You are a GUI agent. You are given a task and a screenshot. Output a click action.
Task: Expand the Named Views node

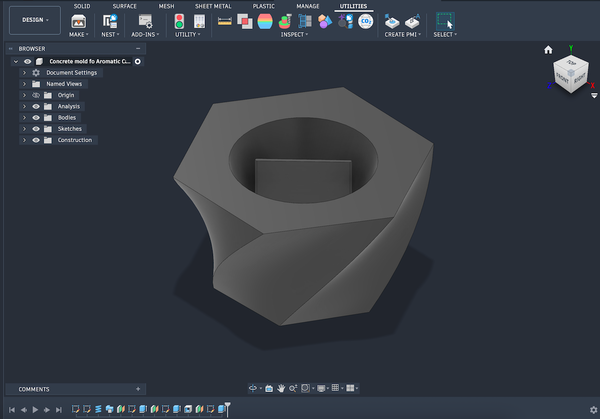coord(24,84)
